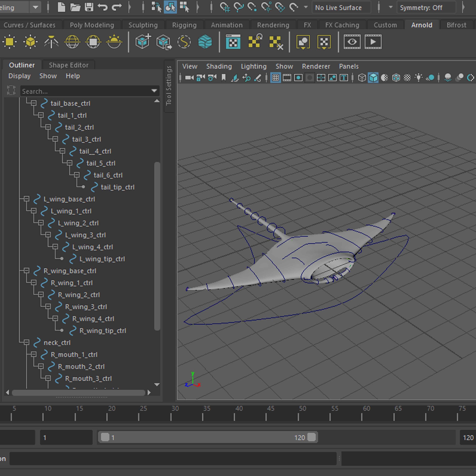The width and height of the screenshot is (476, 476).
Task: Switch to the Poly Modeling shelf tab
Action: point(92,25)
